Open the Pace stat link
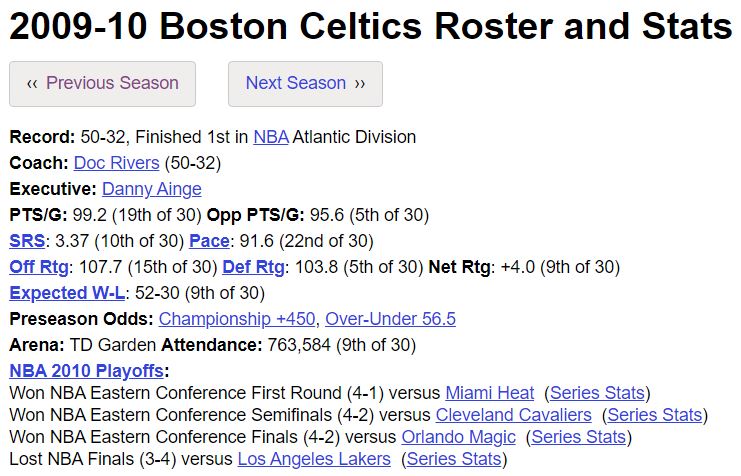Viewport: 741px width, 476px height. (209, 241)
